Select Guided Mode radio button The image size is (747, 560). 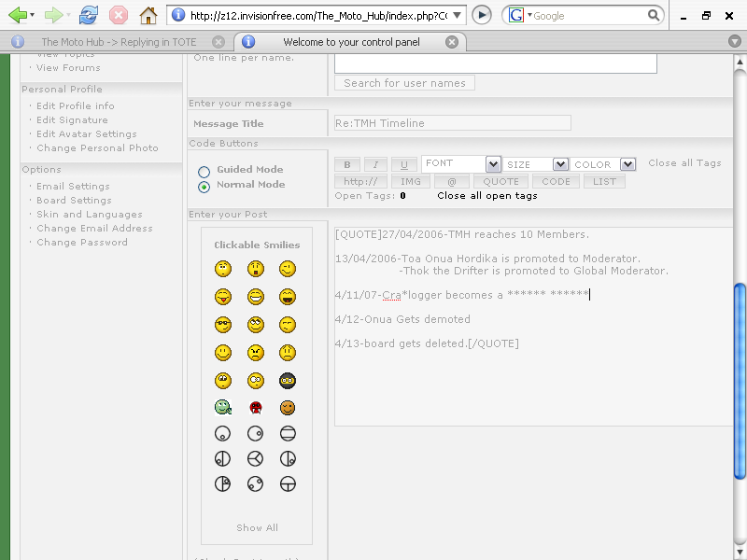click(204, 172)
